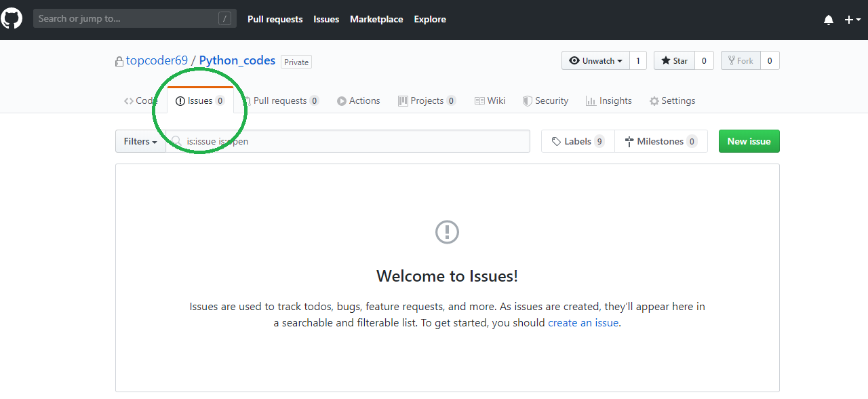Open the notifications bell

[829, 20]
